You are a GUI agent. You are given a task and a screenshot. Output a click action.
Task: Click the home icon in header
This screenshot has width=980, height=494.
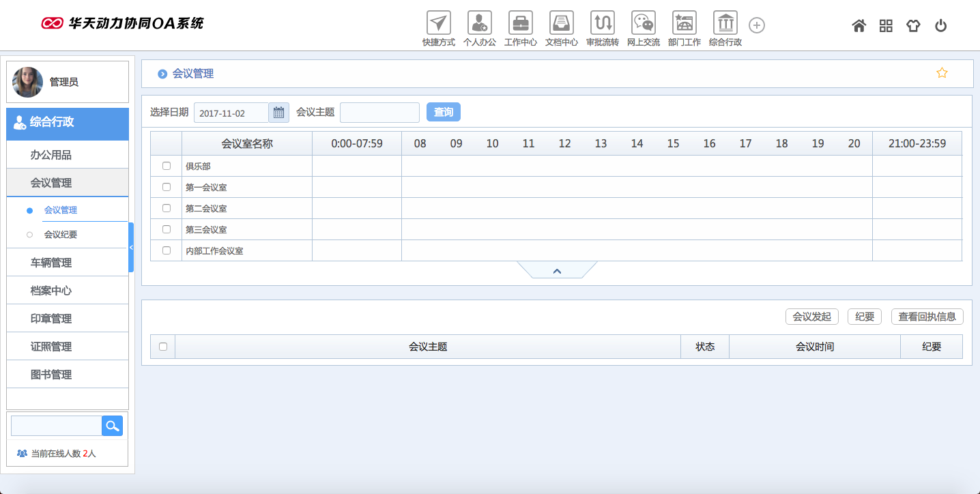[859, 26]
